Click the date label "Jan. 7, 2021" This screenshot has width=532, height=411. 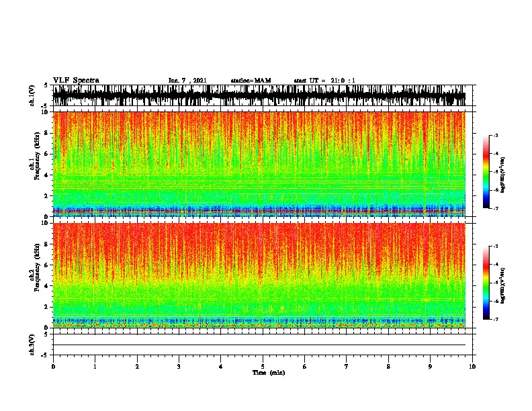pos(187,81)
